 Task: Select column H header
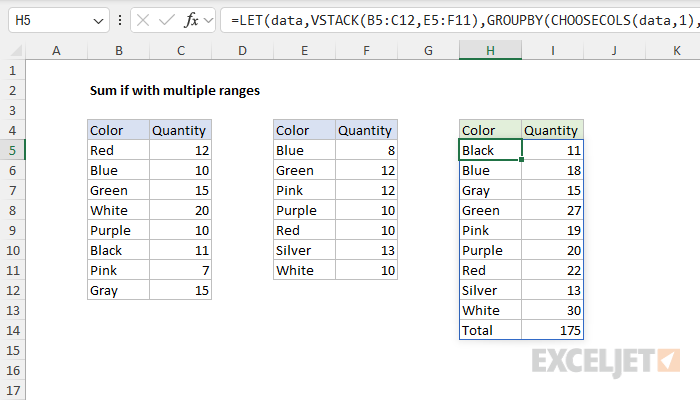point(490,50)
